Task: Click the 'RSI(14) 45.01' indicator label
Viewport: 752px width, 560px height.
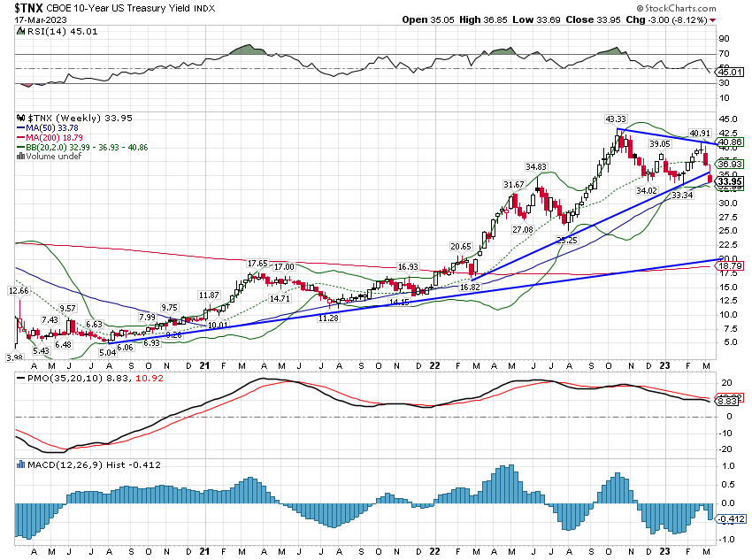Action: point(62,31)
